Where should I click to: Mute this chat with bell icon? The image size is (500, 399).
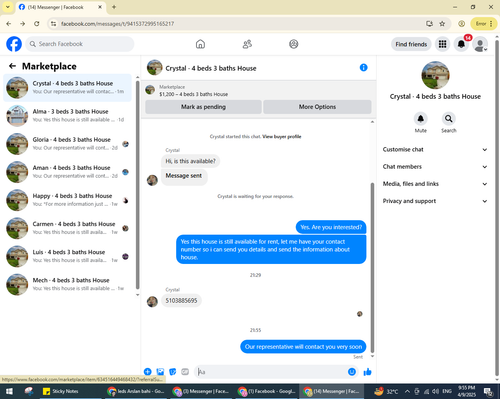[x=421, y=119]
